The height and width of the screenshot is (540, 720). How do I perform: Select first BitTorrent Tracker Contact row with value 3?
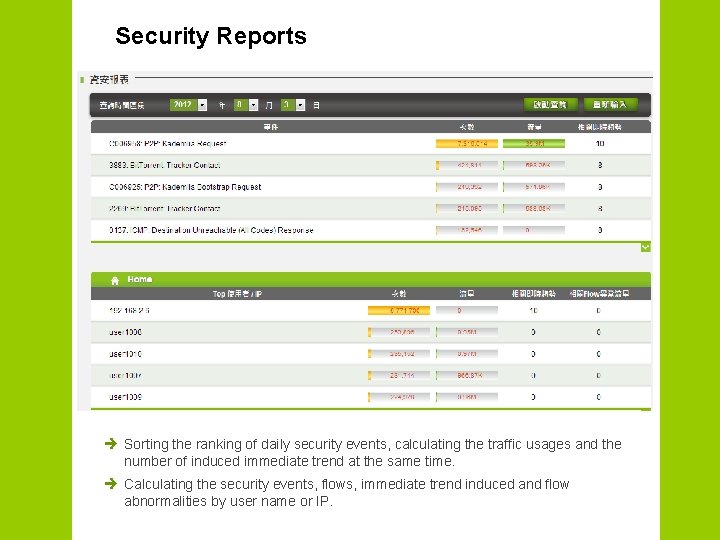coord(371,165)
